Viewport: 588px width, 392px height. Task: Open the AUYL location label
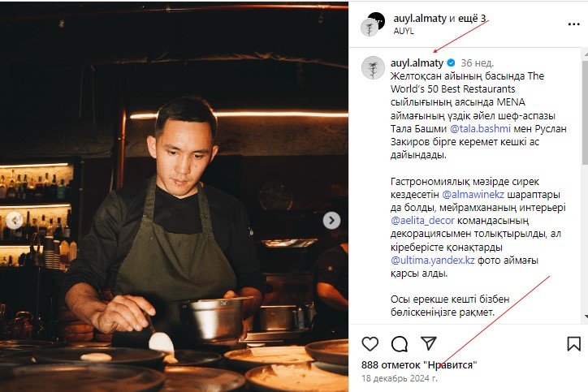pyautogui.click(x=404, y=31)
